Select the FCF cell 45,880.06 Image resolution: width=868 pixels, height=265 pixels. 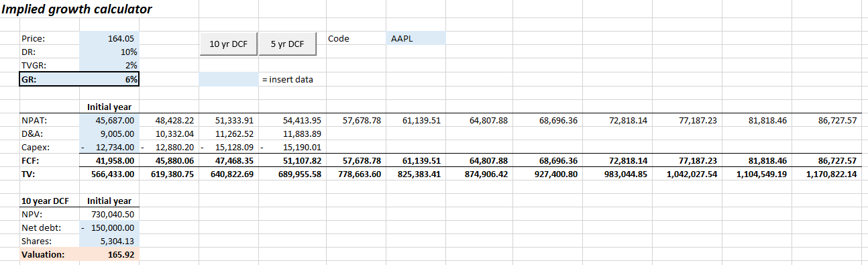(x=170, y=160)
